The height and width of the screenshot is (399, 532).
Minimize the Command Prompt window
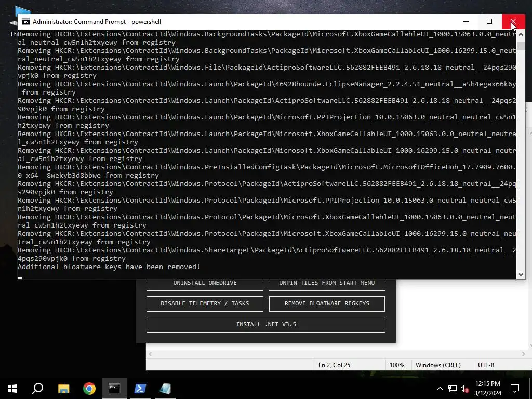click(x=466, y=22)
